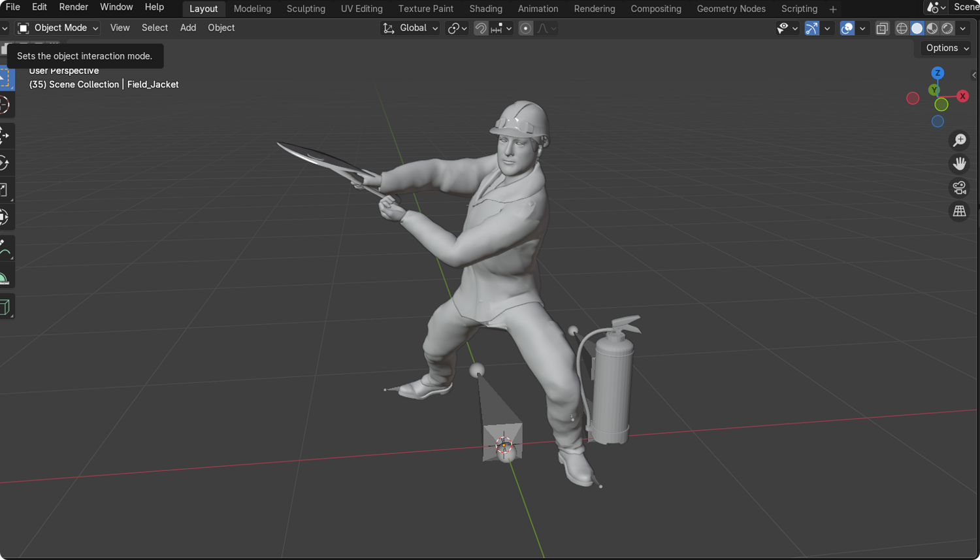Open the object visibility and selectability dropdown

787,28
